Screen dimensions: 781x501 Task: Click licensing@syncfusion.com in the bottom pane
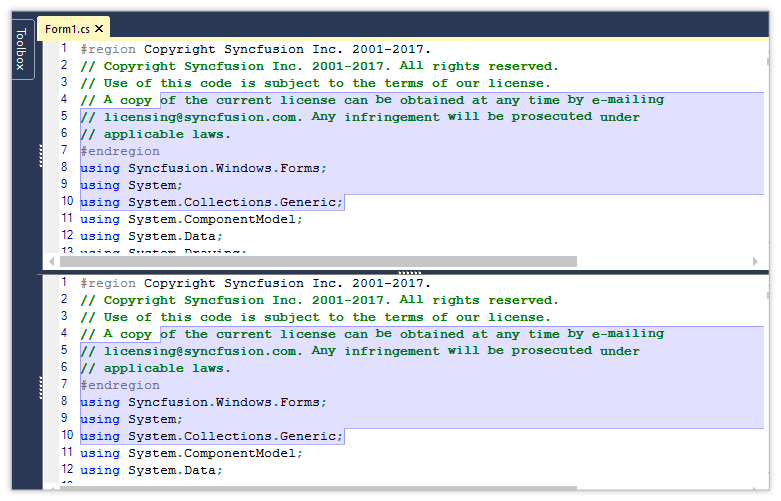coord(201,351)
